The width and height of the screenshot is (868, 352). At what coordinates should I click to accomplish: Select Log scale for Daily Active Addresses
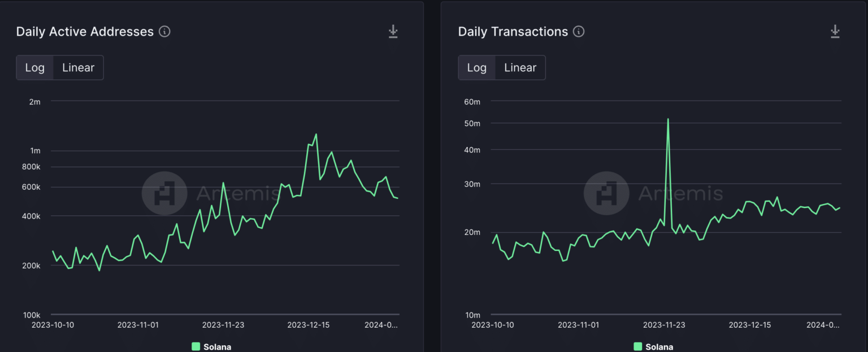pos(35,68)
